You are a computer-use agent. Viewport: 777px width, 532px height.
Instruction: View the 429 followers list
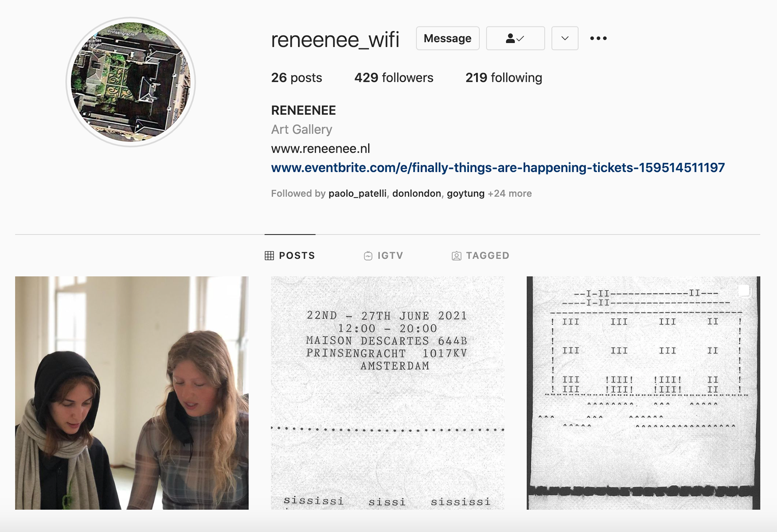tap(394, 78)
